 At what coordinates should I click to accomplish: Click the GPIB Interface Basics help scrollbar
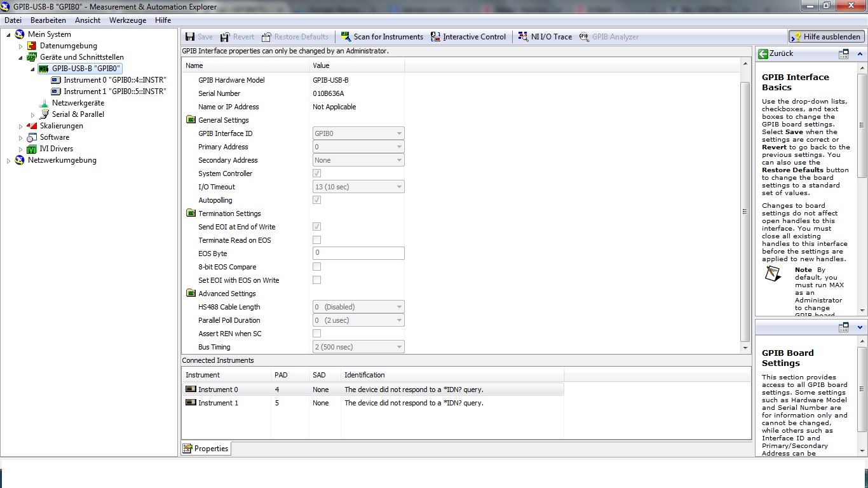click(x=862, y=189)
